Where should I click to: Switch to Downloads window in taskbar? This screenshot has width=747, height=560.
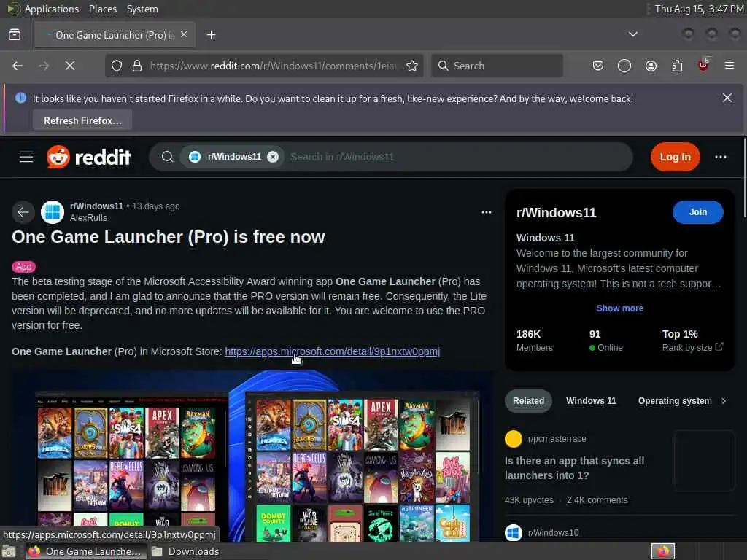185,551
